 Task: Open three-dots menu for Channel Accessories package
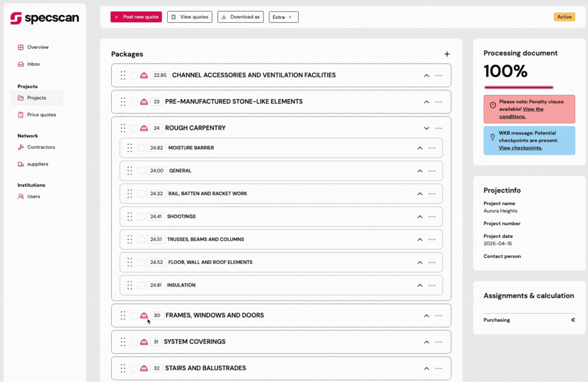click(439, 75)
